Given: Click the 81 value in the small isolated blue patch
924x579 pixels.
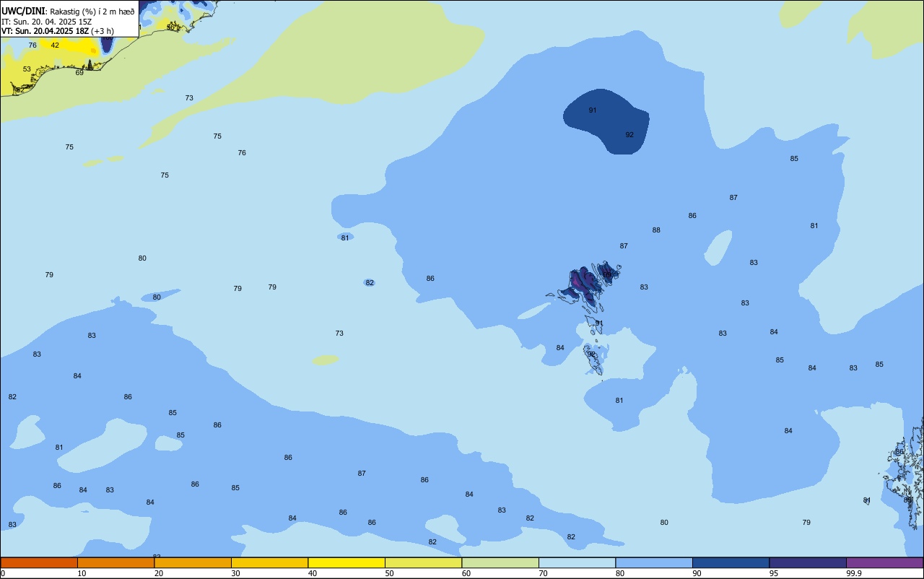Looking at the screenshot, I should tap(345, 238).
